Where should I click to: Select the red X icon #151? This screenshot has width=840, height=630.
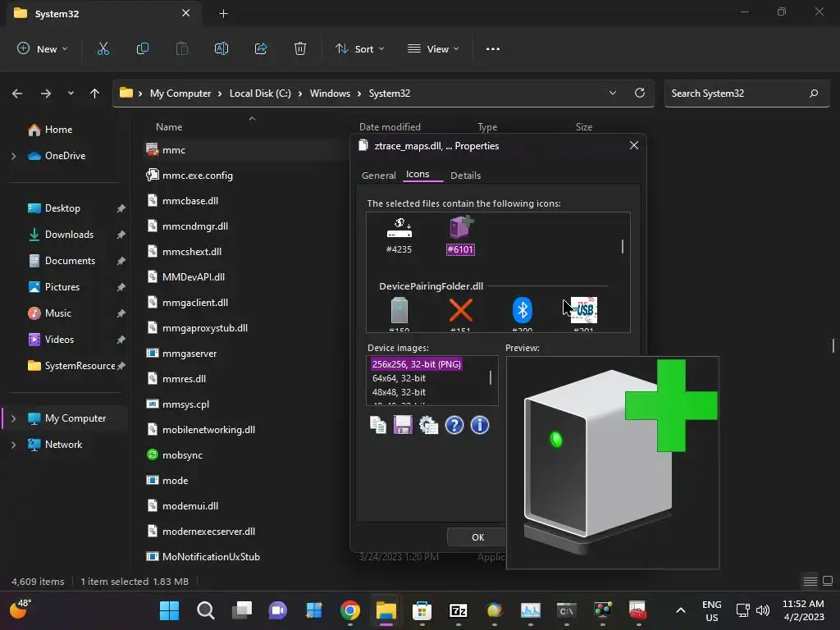461,314
